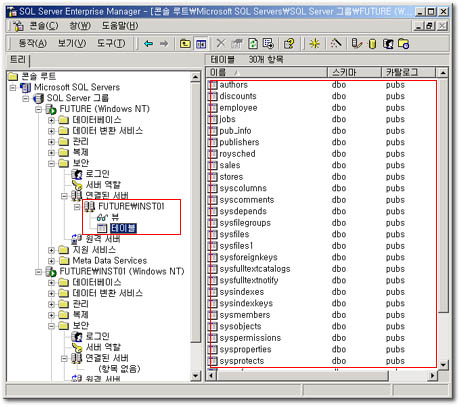Image resolution: width=460 pixels, height=406 pixels.
Task: Collapse the FUTURE (Windows NT) server node
Action: pyautogui.click(x=38, y=109)
